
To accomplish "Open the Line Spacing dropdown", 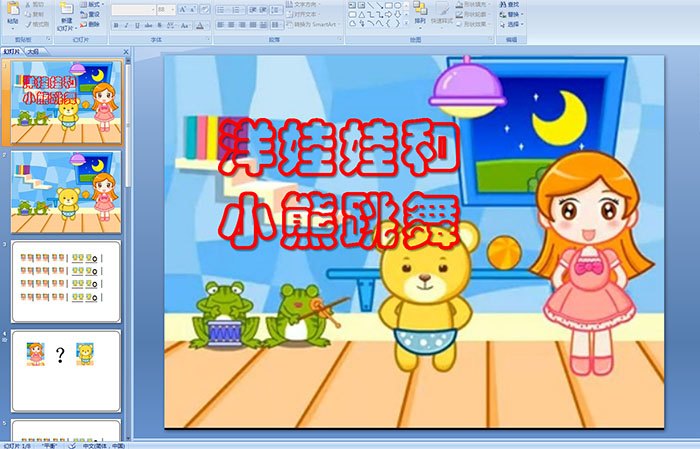I will (x=276, y=10).
